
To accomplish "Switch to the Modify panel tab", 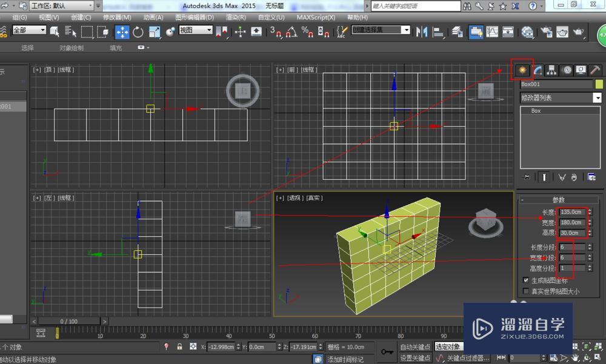I will coord(538,70).
